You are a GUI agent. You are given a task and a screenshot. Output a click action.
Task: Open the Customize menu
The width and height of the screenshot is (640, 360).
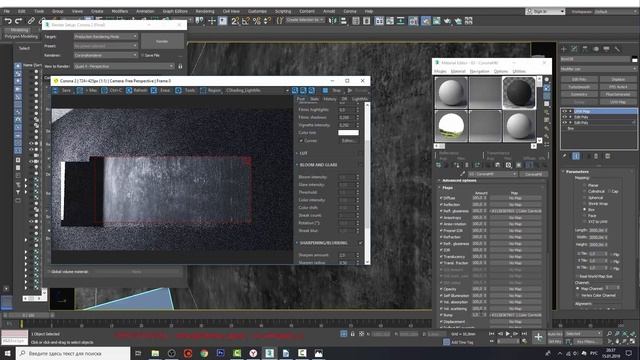click(257, 11)
